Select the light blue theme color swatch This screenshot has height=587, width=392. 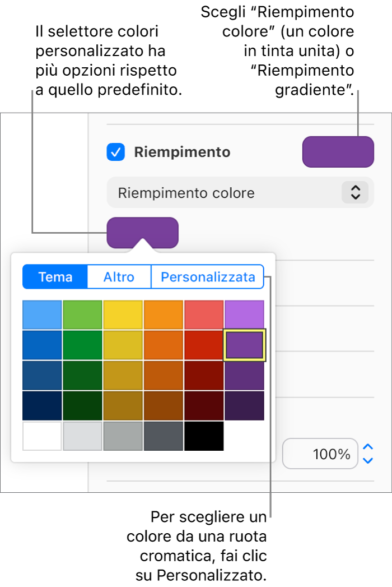point(41,315)
